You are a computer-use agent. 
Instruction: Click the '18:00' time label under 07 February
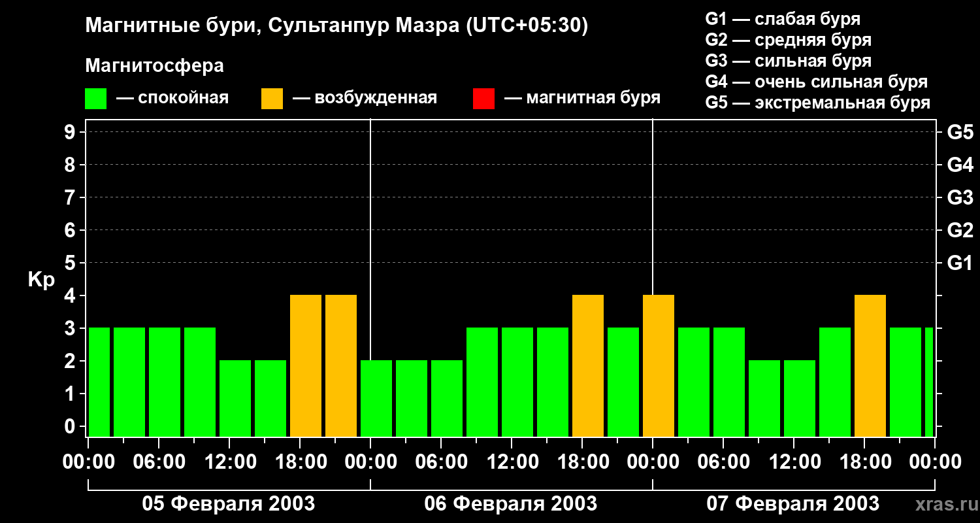coord(864,462)
